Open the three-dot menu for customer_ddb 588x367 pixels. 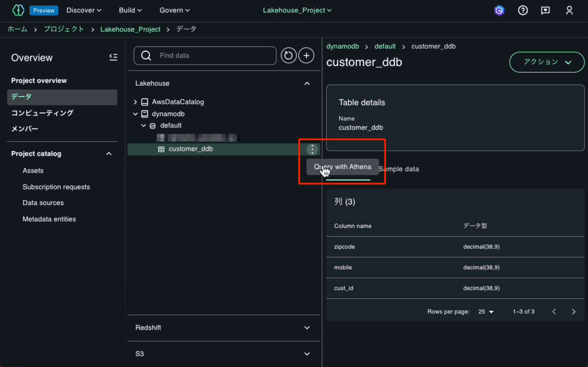coord(312,149)
